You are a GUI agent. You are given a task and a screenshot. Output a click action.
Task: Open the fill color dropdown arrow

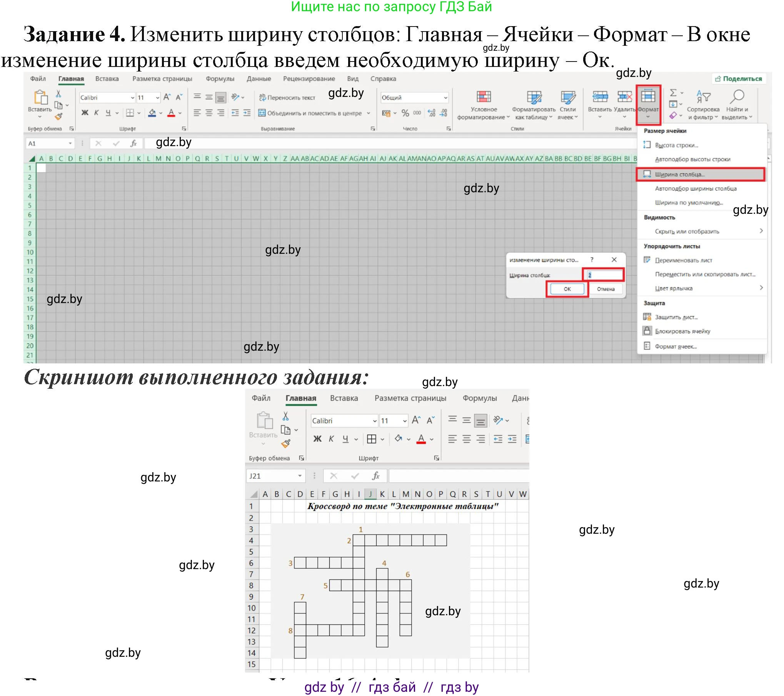[x=160, y=113]
